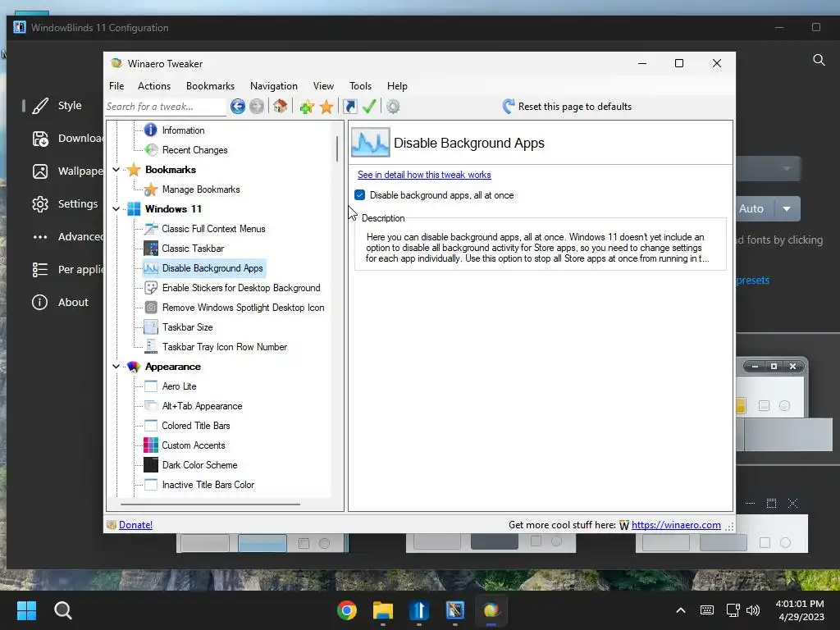
Task: Click the Search for a tweak field
Action: coord(165,107)
